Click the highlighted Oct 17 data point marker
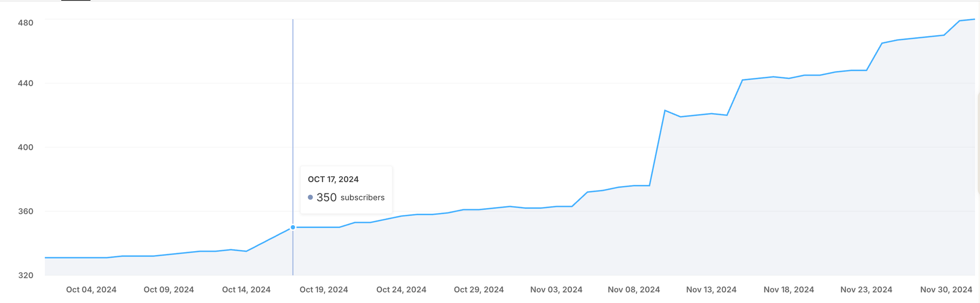Image resolution: width=980 pixels, height=303 pixels. tap(293, 227)
